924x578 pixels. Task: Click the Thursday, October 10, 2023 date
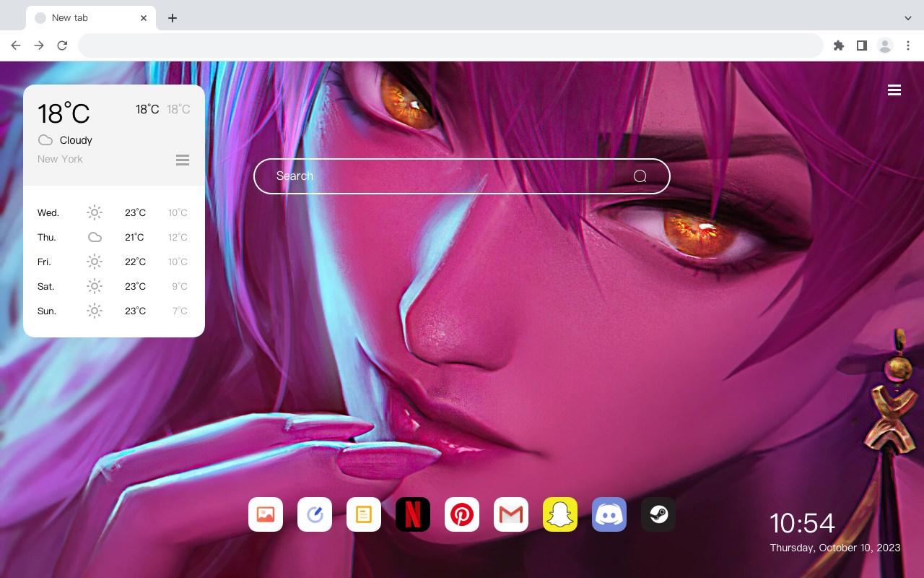tap(835, 548)
